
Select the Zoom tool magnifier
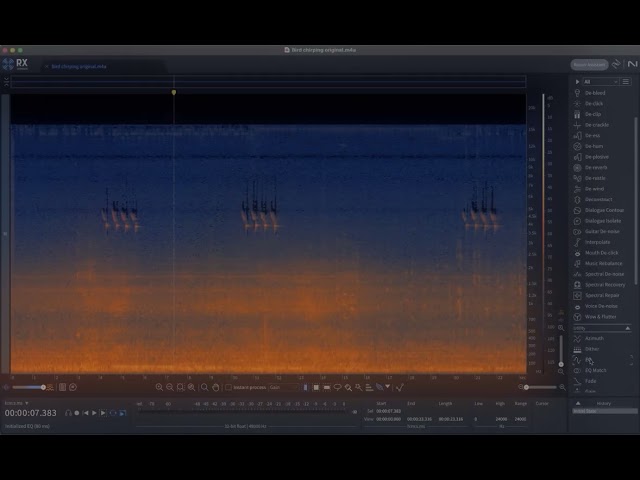pos(204,387)
